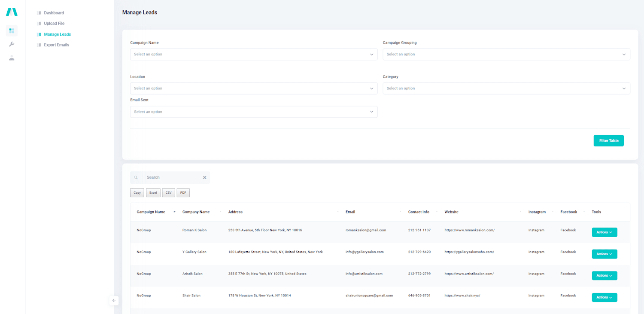This screenshot has height=314, width=644.
Task: Click email romanksalon@gmail.com
Action: click(x=366, y=230)
